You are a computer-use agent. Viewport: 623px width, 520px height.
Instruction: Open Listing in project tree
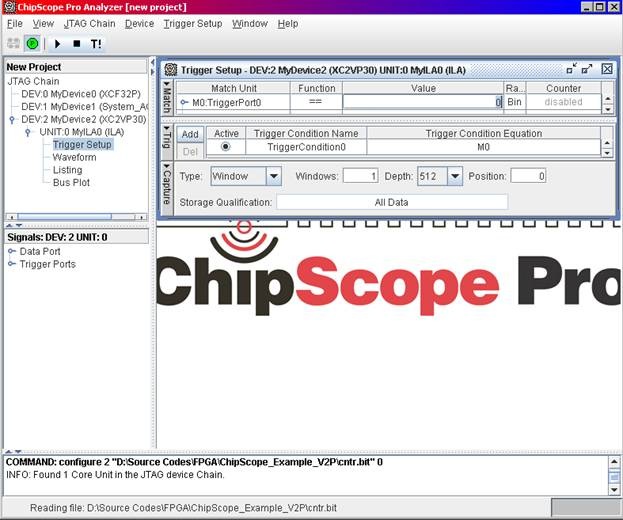coord(68,170)
